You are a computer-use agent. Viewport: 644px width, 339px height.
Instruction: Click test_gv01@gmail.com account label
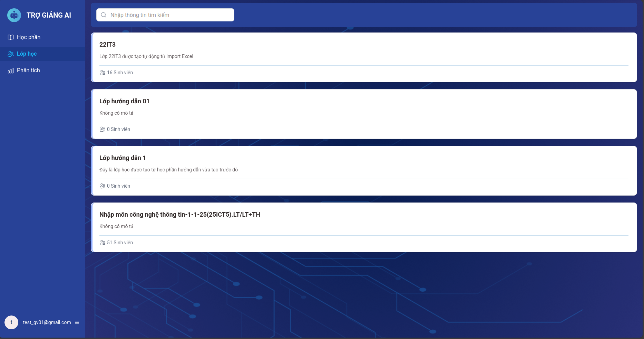click(x=47, y=322)
